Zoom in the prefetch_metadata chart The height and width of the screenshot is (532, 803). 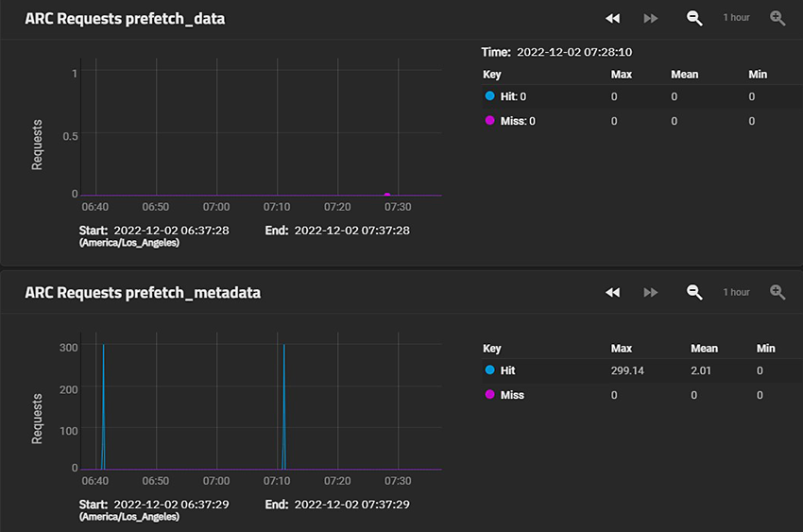pos(777,292)
